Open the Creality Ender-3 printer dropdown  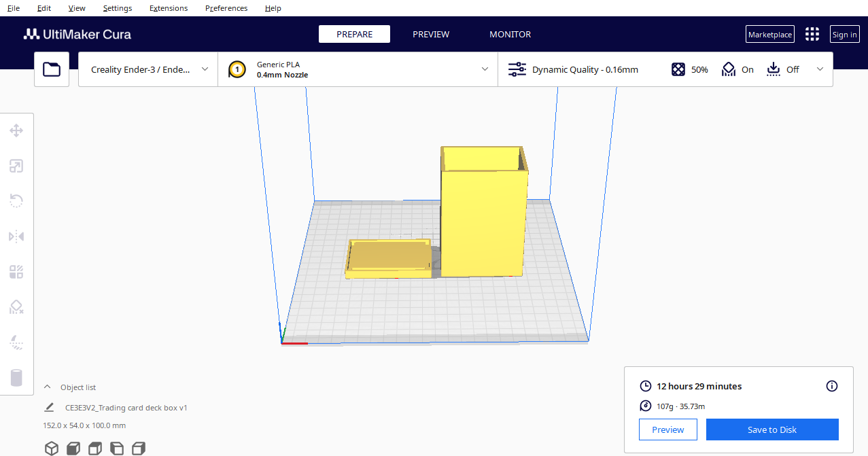[x=148, y=69]
